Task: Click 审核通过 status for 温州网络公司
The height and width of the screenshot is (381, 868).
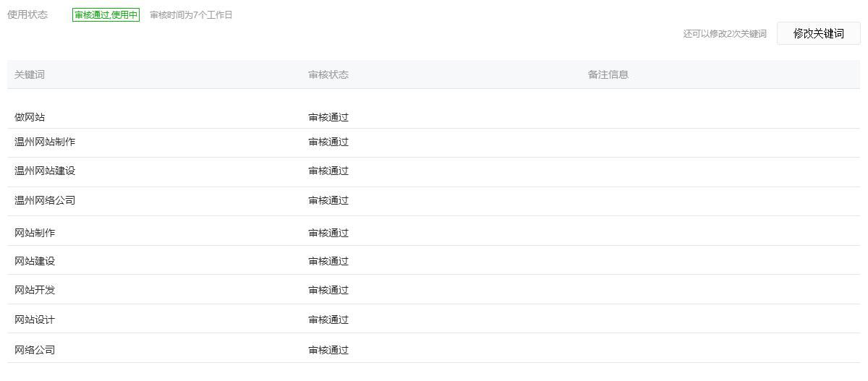Action: tap(328, 200)
